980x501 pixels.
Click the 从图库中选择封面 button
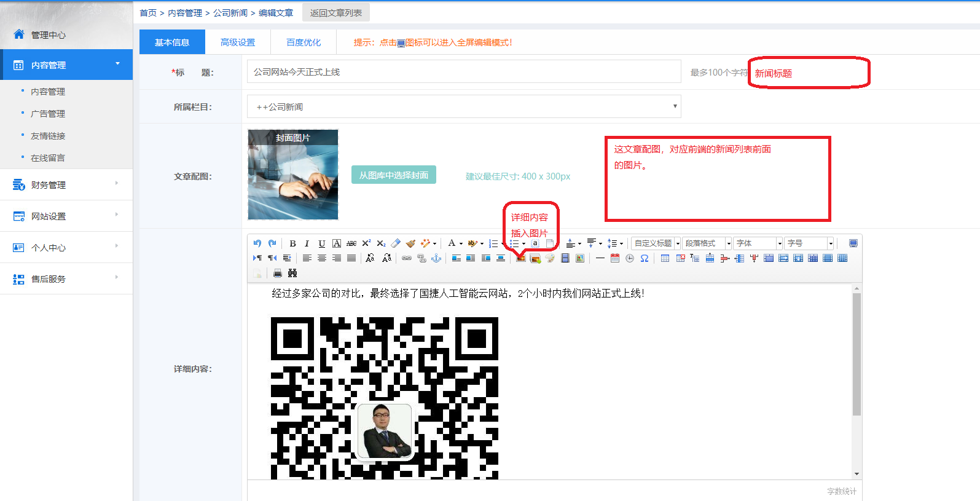(394, 175)
